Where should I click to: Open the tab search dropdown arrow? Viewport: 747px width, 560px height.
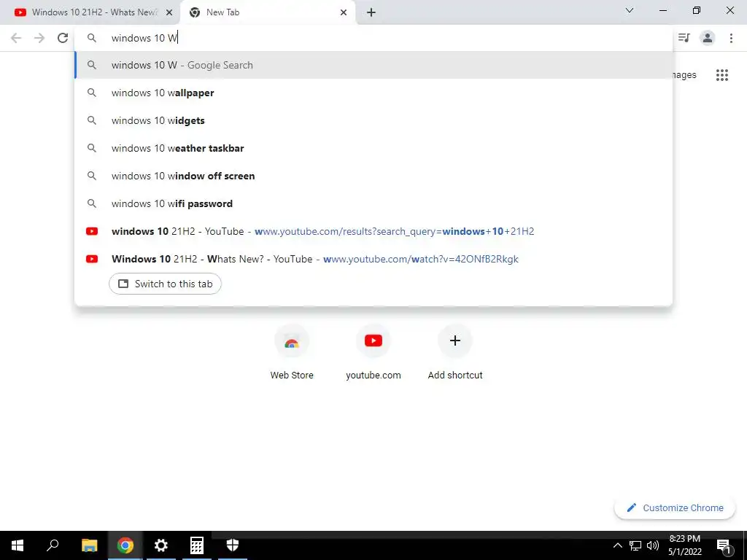630,10
